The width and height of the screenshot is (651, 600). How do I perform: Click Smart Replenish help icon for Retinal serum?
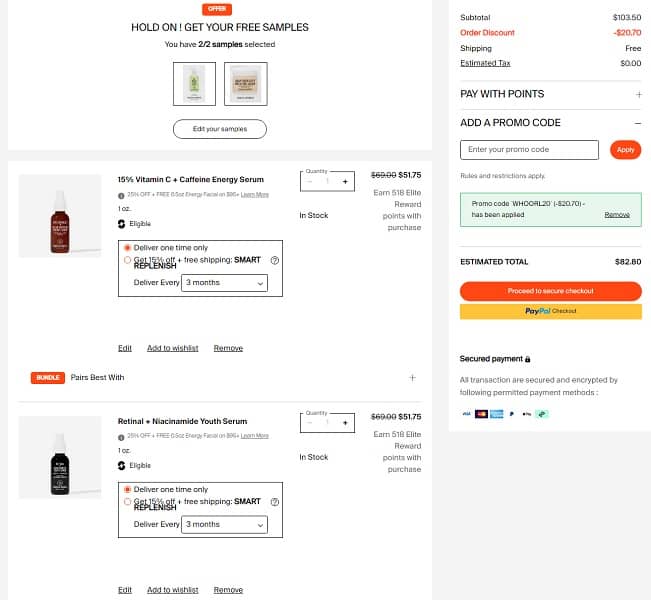[274, 502]
